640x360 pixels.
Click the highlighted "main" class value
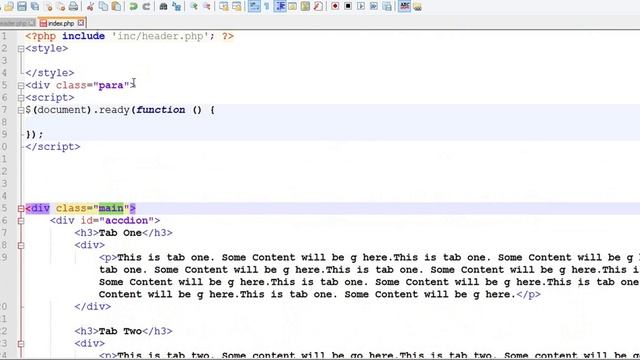(x=111, y=208)
